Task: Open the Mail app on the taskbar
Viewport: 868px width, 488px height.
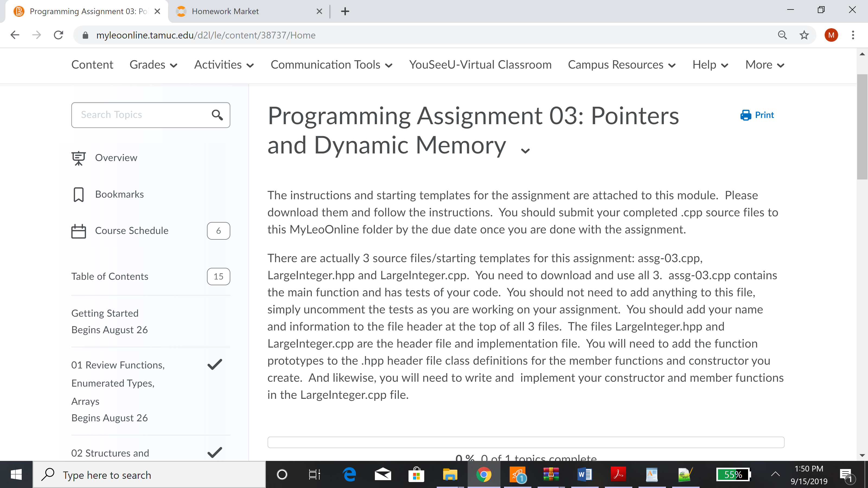Action: tap(383, 475)
